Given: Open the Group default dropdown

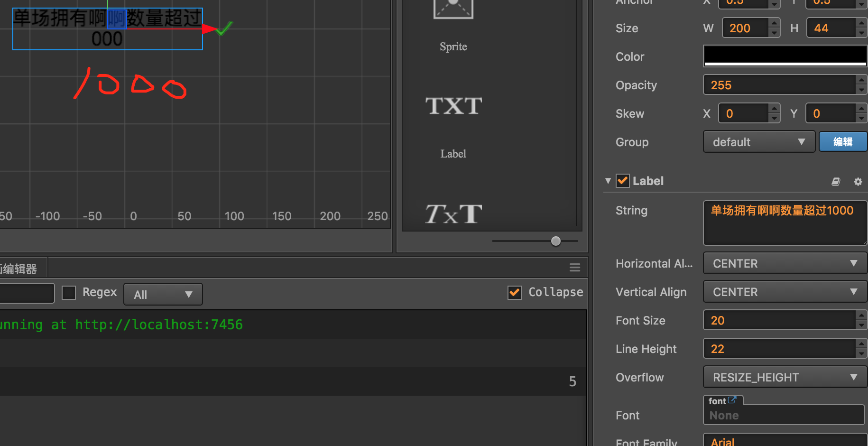Looking at the screenshot, I should [759, 142].
